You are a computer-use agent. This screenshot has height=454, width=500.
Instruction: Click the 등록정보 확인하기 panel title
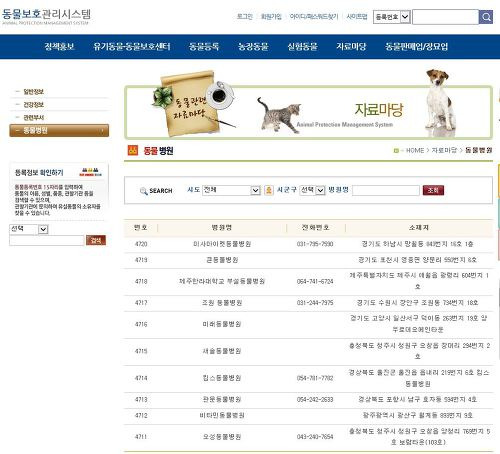click(39, 173)
